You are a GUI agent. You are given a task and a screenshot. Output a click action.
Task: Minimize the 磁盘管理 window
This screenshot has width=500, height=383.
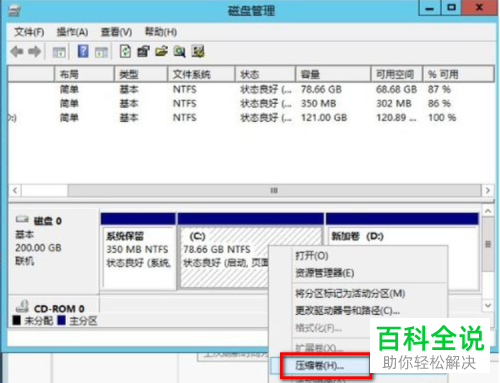click(430, 8)
